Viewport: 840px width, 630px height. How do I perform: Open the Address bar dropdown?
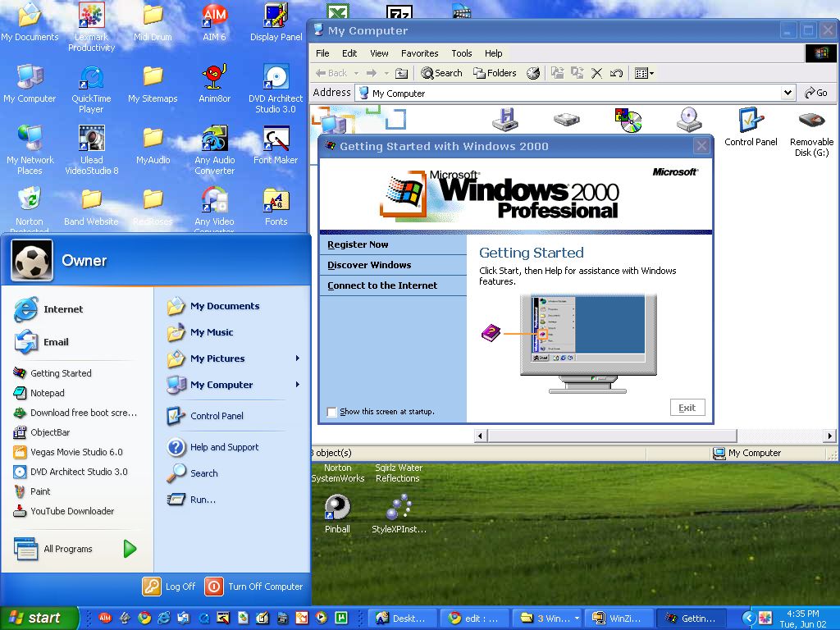tap(787, 92)
